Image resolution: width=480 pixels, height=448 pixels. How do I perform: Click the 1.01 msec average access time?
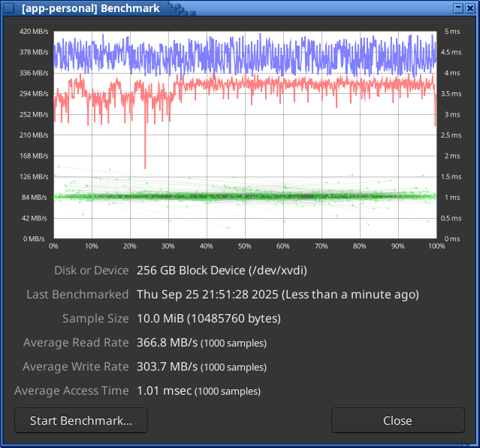click(x=165, y=391)
